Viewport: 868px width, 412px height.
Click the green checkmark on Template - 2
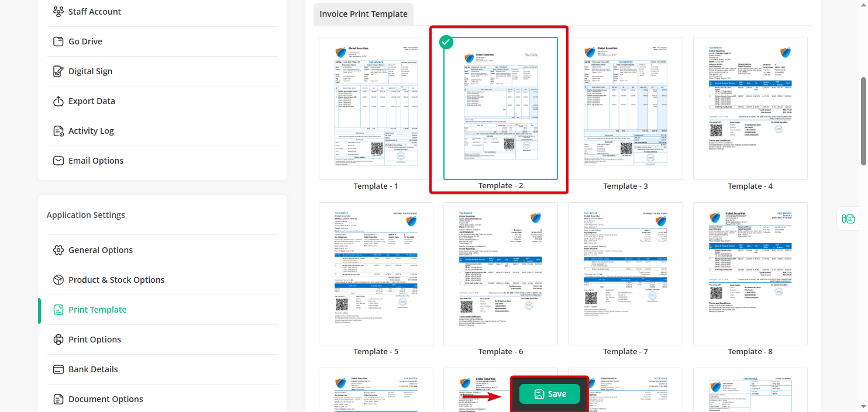(446, 42)
